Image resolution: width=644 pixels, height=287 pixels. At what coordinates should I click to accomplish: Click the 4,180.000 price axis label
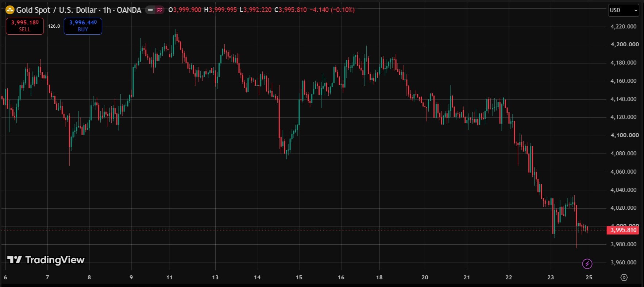pyautogui.click(x=624, y=63)
